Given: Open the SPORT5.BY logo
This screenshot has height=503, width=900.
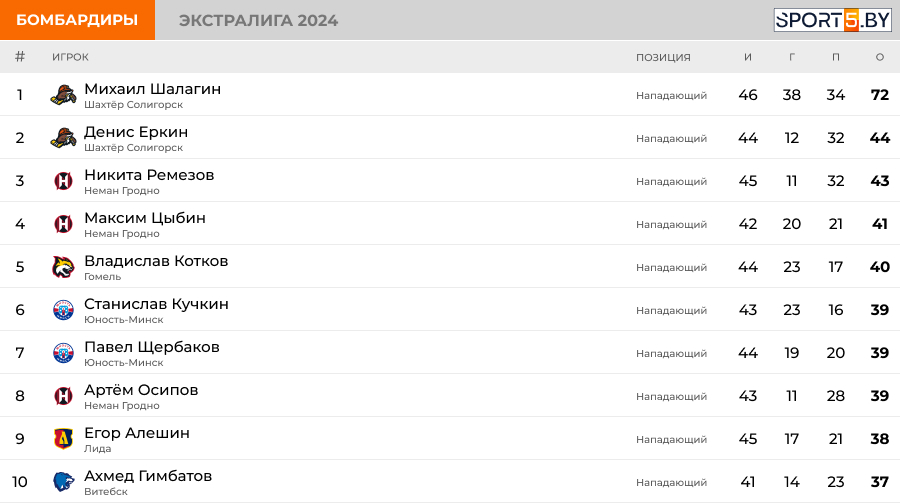Looking at the screenshot, I should 832,20.
